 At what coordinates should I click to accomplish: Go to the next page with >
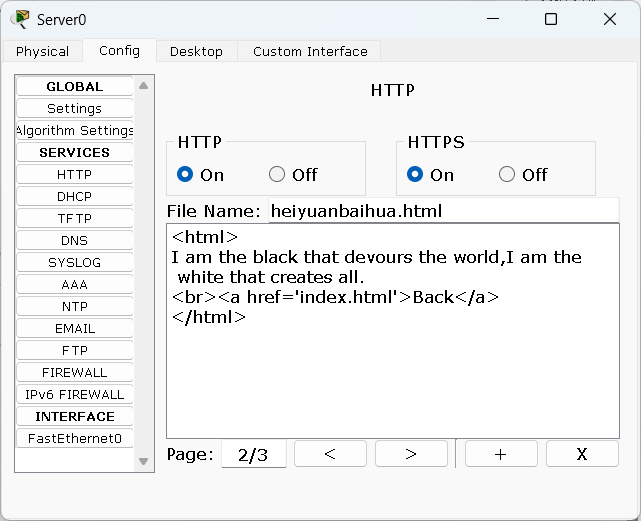pyautogui.click(x=411, y=454)
